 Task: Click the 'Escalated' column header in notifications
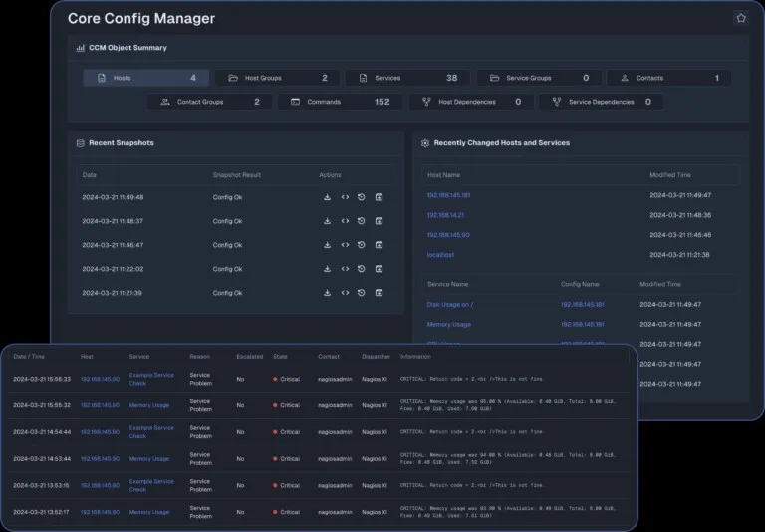(250, 357)
